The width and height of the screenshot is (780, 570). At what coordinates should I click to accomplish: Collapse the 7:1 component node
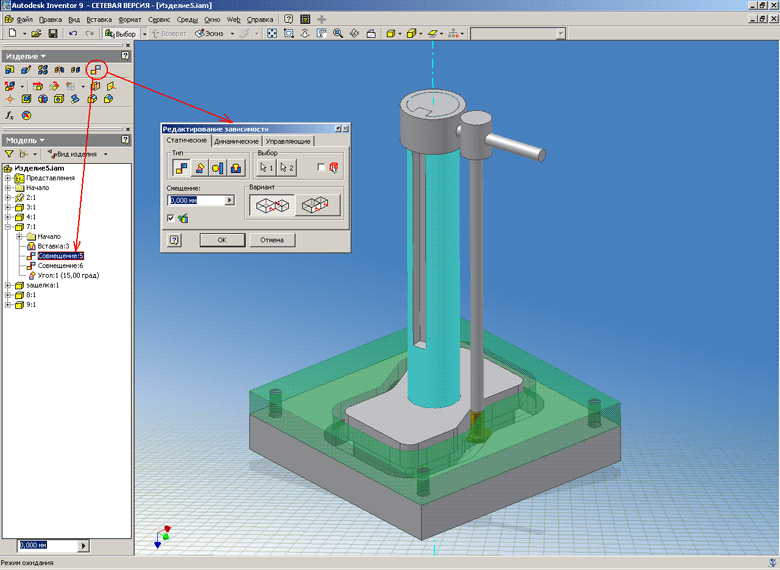[7, 227]
